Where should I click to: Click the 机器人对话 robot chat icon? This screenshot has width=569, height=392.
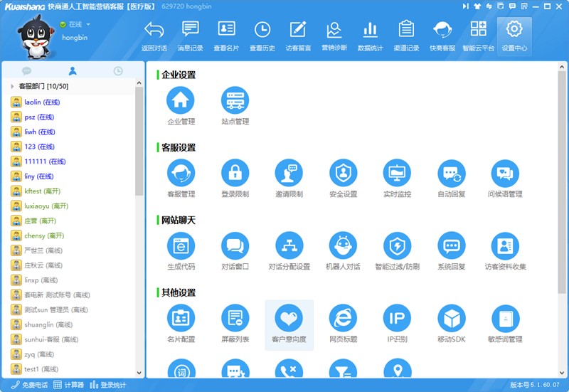point(343,245)
